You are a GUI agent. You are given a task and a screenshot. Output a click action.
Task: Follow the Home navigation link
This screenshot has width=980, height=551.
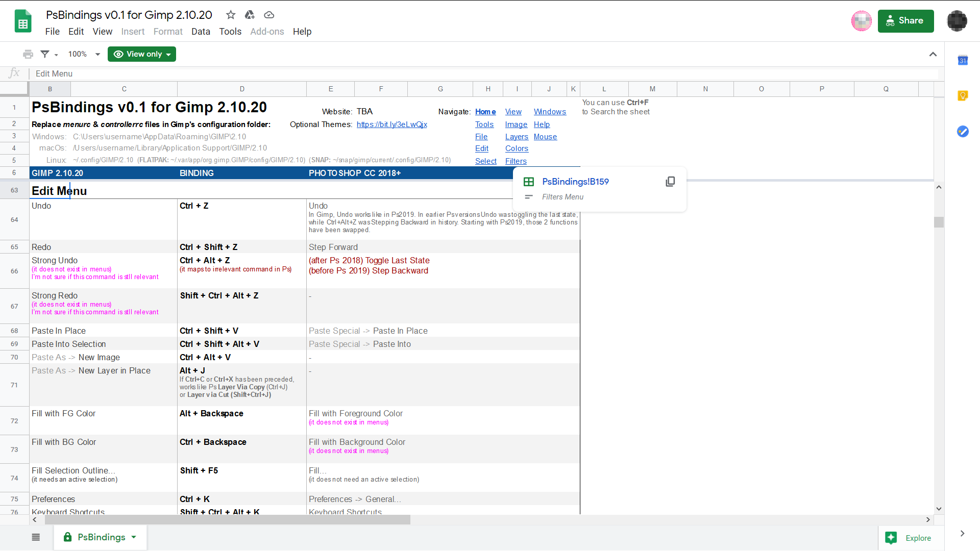(x=485, y=112)
